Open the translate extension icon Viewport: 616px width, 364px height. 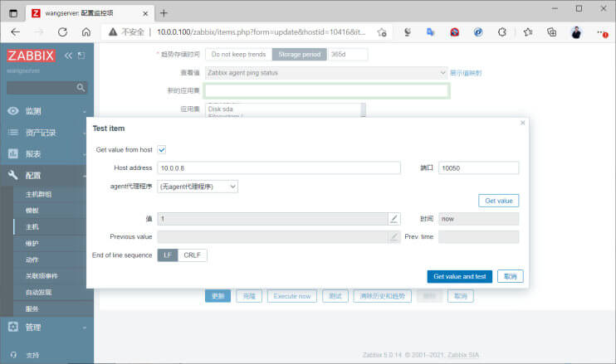431,32
